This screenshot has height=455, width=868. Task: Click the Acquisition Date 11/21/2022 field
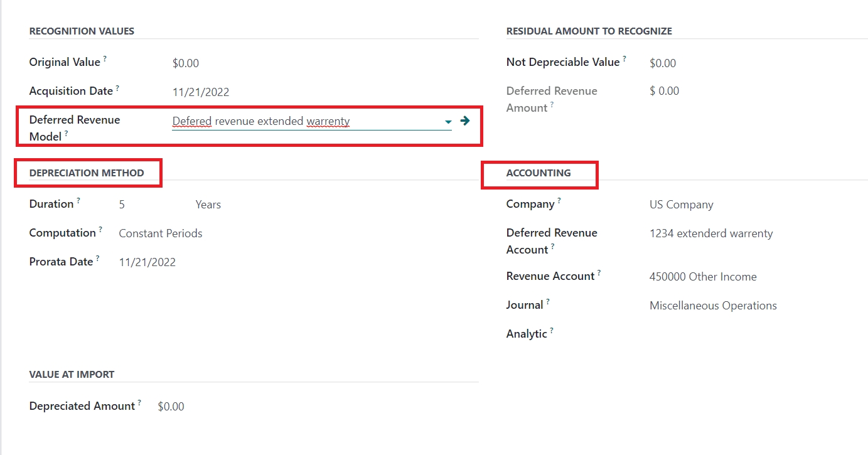201,92
